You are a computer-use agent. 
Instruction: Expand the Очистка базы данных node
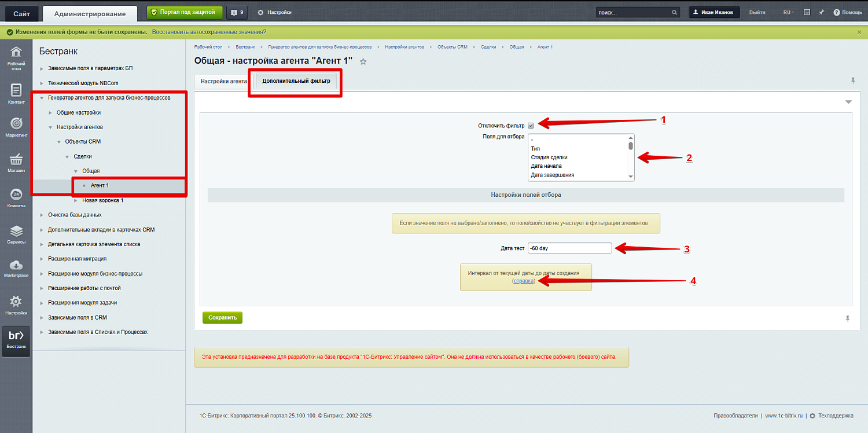click(x=42, y=215)
